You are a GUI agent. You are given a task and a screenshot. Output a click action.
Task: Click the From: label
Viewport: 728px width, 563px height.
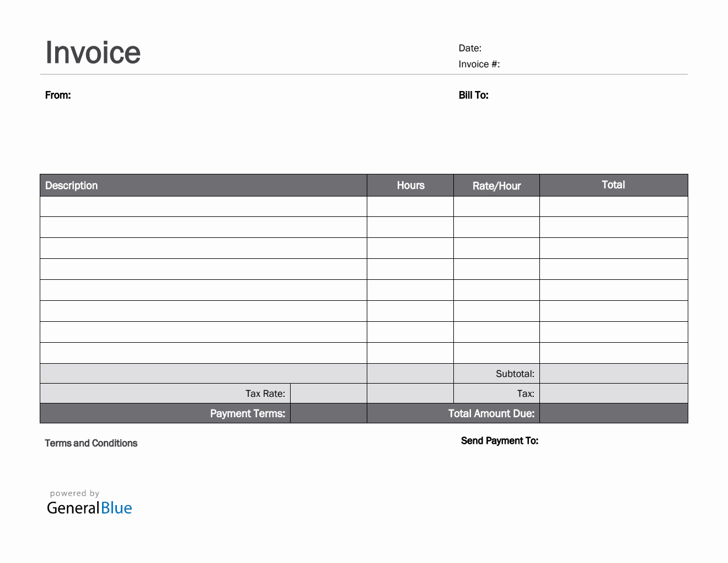pos(58,95)
